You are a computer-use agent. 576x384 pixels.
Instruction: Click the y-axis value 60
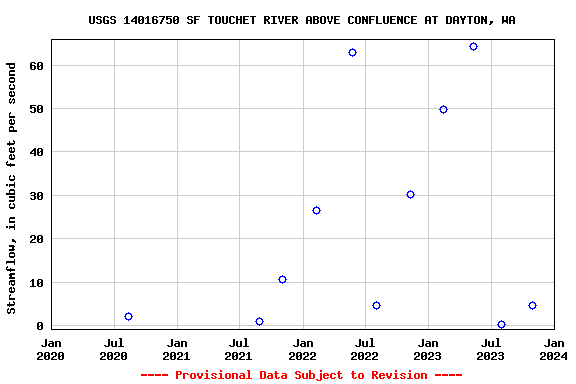point(36,66)
